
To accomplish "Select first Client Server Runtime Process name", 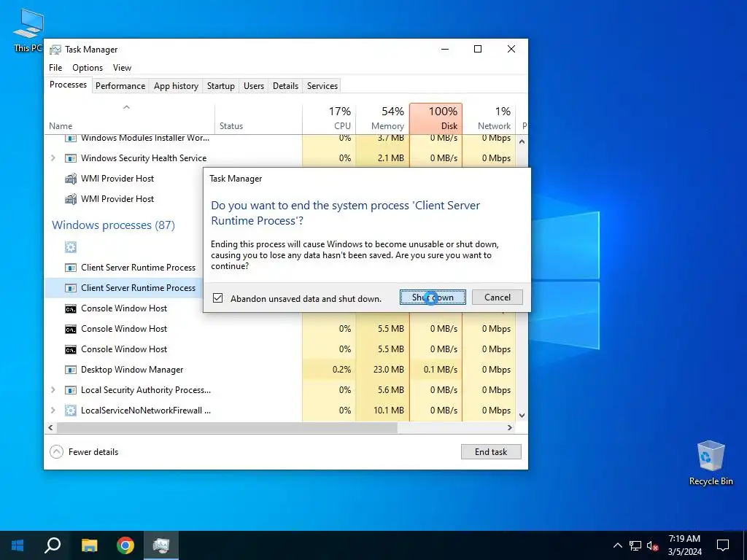I will [x=138, y=267].
